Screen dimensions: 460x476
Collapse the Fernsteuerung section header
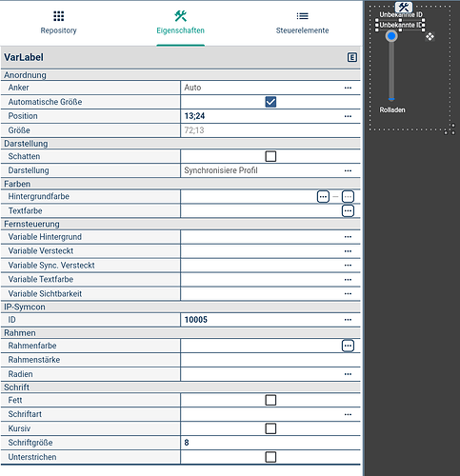(180, 225)
